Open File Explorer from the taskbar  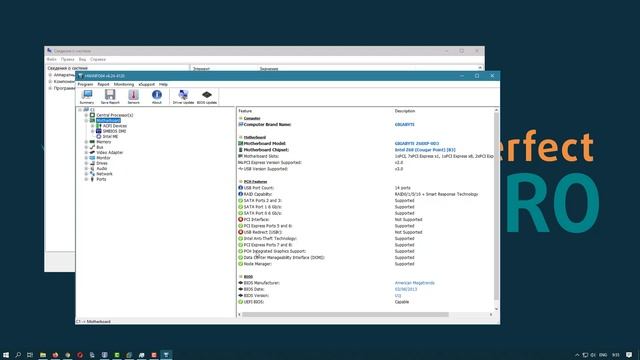tap(43, 355)
